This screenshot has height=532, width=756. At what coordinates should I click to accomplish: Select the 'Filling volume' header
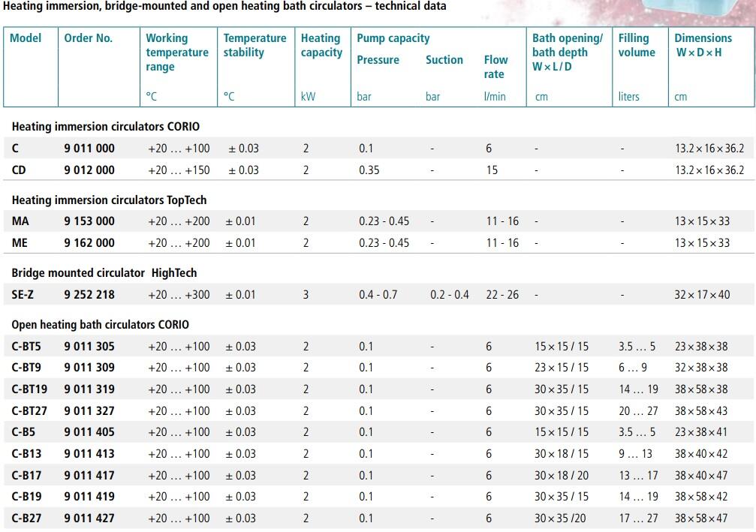[x=637, y=45]
